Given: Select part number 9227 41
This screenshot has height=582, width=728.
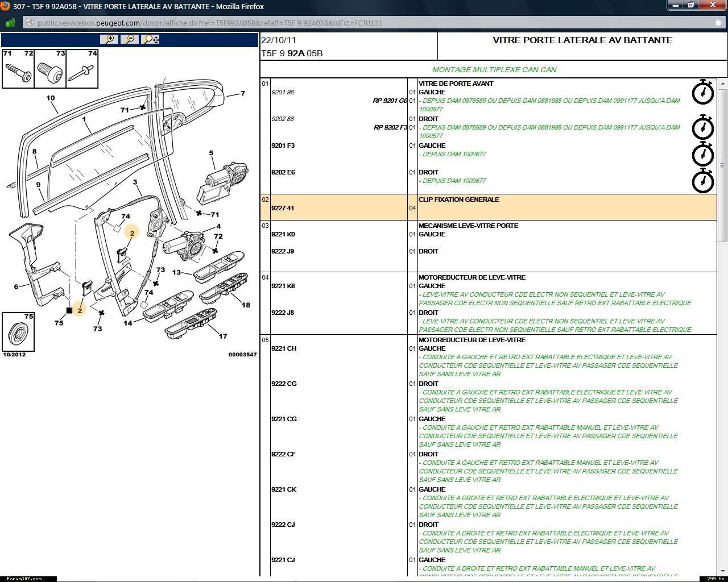Looking at the screenshot, I should (283, 208).
